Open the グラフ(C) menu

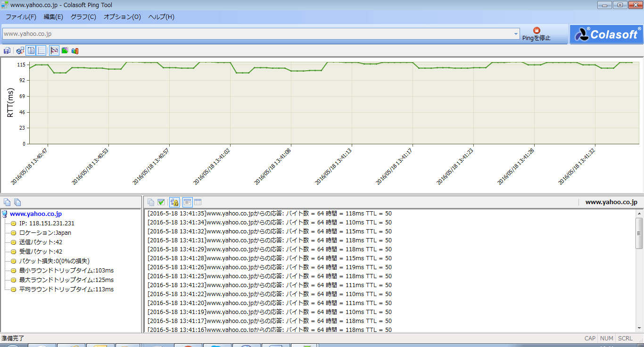point(84,17)
